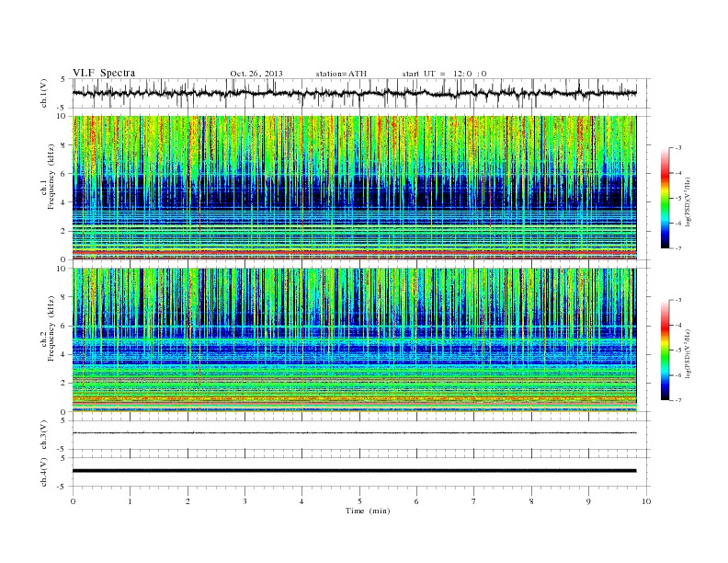This screenshot has width=728, height=563.
Task: Click the "10" tick on the time axis
Action: click(x=646, y=501)
